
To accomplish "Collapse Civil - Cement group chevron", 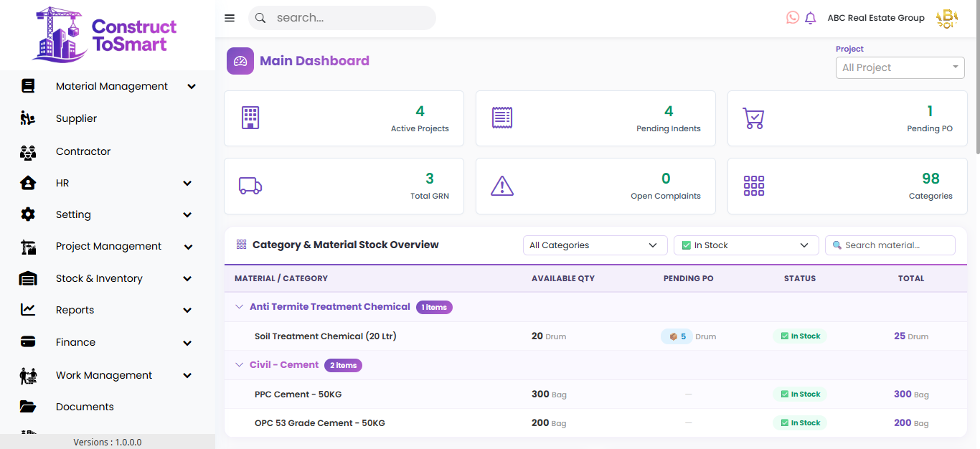I will [x=240, y=365].
